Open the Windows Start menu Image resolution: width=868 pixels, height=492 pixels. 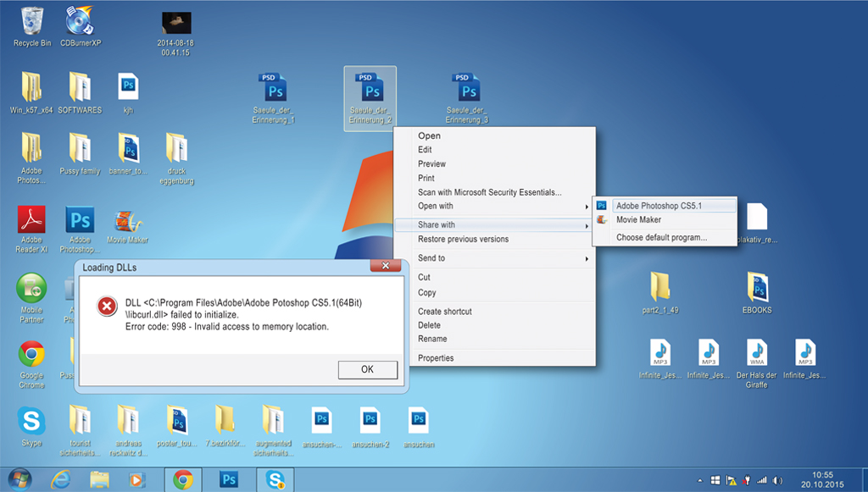pyautogui.click(x=19, y=479)
